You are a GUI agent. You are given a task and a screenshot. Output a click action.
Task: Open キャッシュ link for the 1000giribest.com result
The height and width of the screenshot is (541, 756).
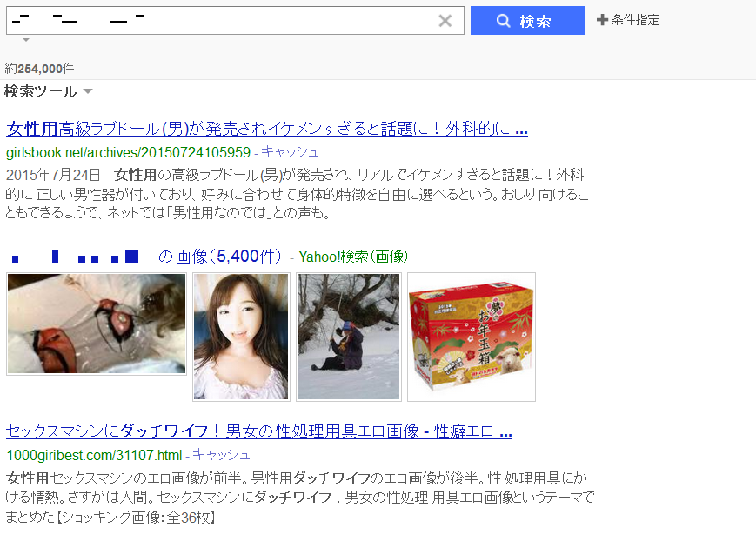[221, 455]
